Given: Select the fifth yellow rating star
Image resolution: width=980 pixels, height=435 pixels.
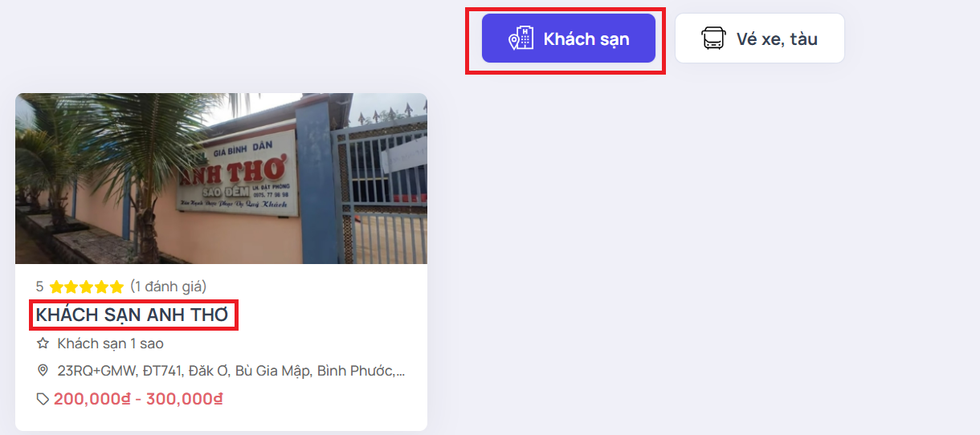Looking at the screenshot, I should tap(117, 287).
